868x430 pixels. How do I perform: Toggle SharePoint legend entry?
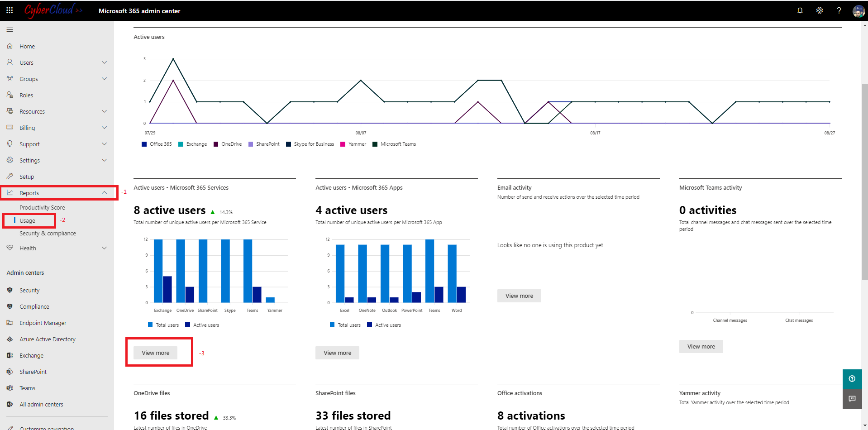pos(264,144)
